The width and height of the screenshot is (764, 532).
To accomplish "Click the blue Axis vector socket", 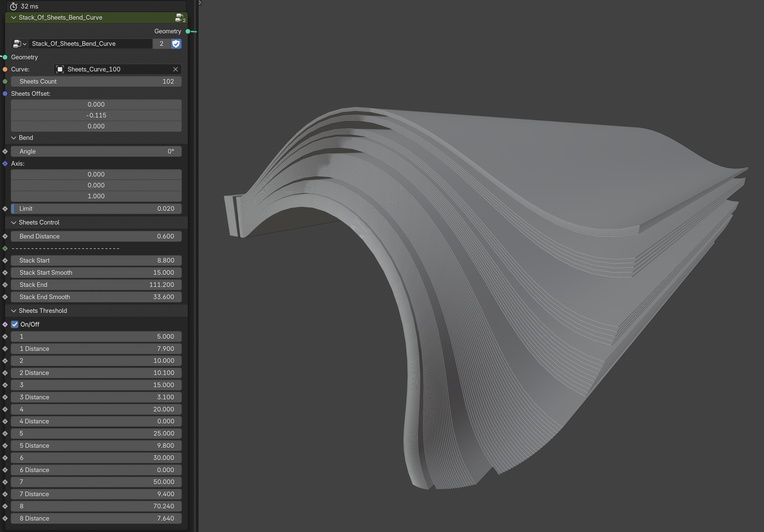I will pos(5,164).
